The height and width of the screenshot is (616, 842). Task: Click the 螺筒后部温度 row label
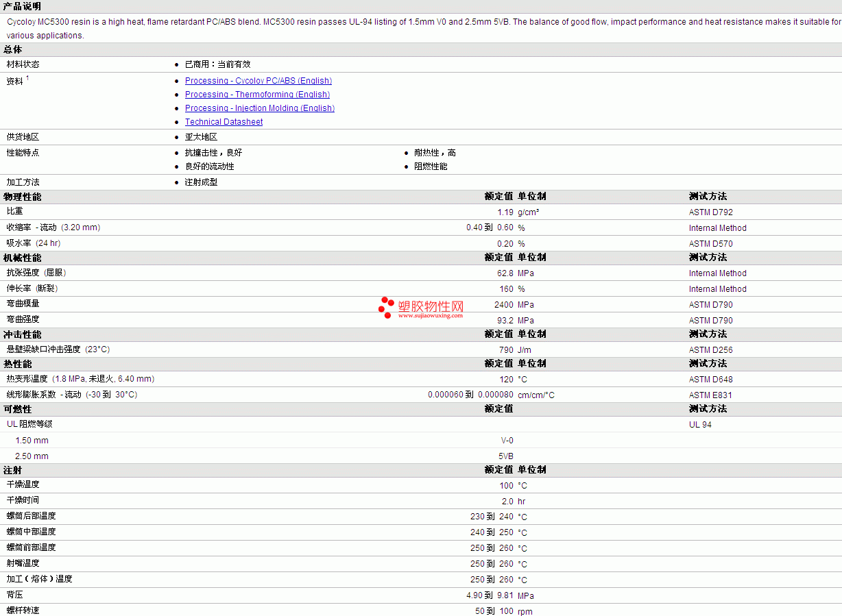pos(32,516)
